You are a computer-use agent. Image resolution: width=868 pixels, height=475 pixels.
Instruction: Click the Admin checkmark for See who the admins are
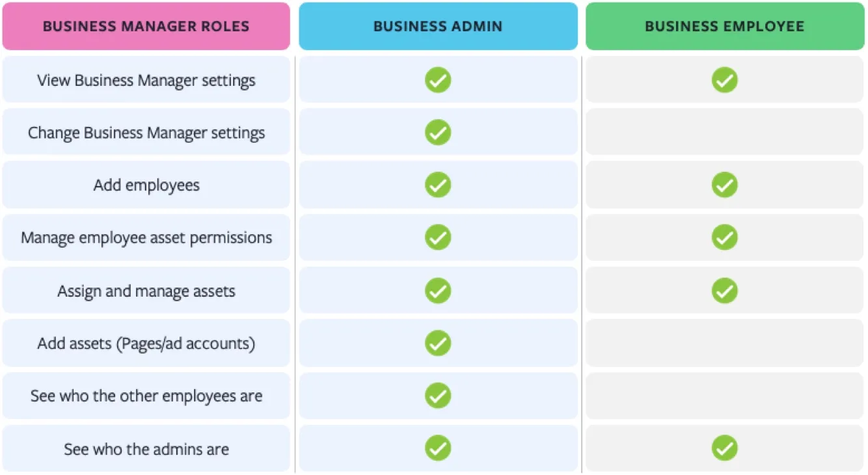pos(438,448)
